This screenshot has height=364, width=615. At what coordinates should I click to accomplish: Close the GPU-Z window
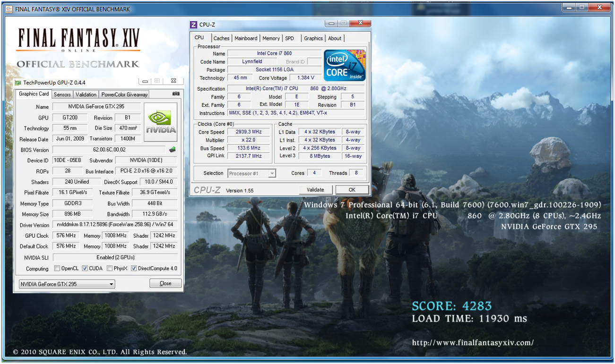click(173, 81)
